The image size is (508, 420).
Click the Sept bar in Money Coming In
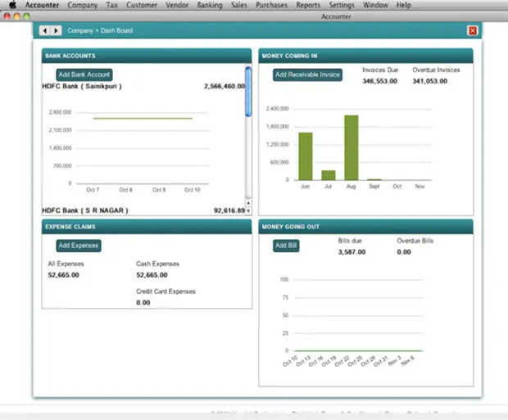(x=374, y=179)
